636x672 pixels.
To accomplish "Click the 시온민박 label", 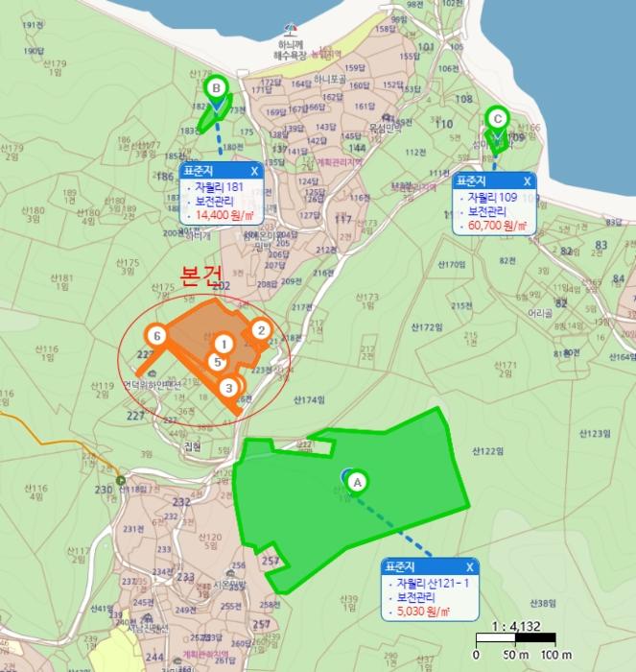I will (230, 585).
